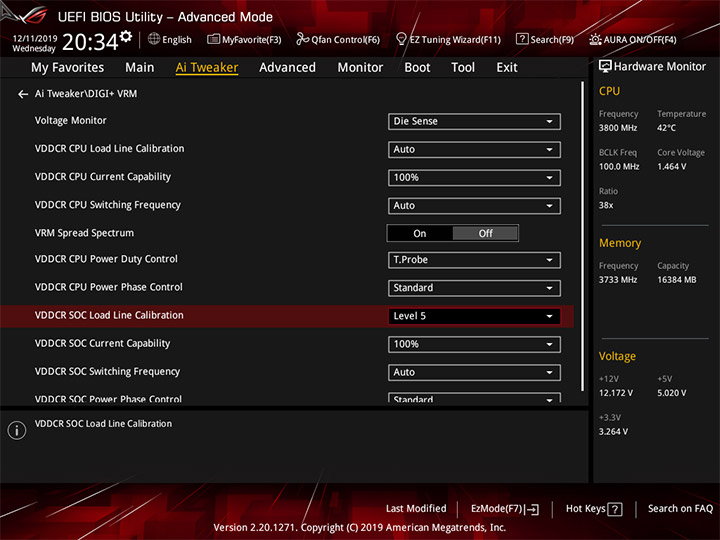Switch to Main tab
Viewport: 720px width, 540px height.
tap(140, 68)
